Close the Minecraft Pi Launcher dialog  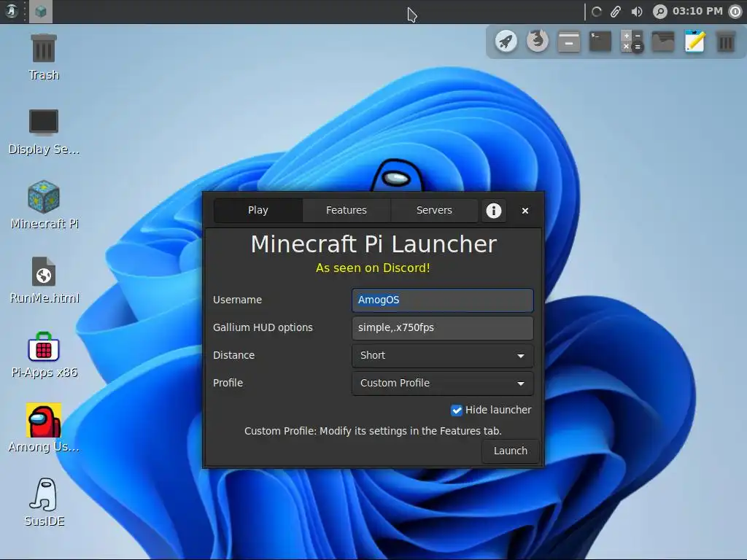(x=525, y=211)
